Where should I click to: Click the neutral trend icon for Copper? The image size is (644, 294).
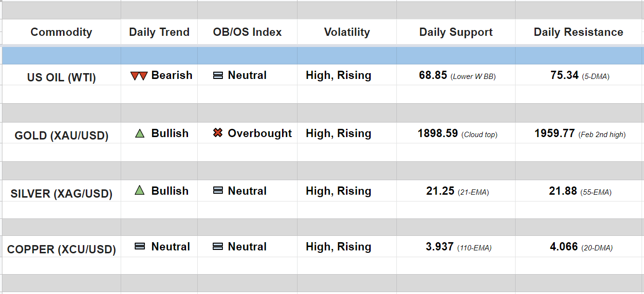[x=140, y=247]
